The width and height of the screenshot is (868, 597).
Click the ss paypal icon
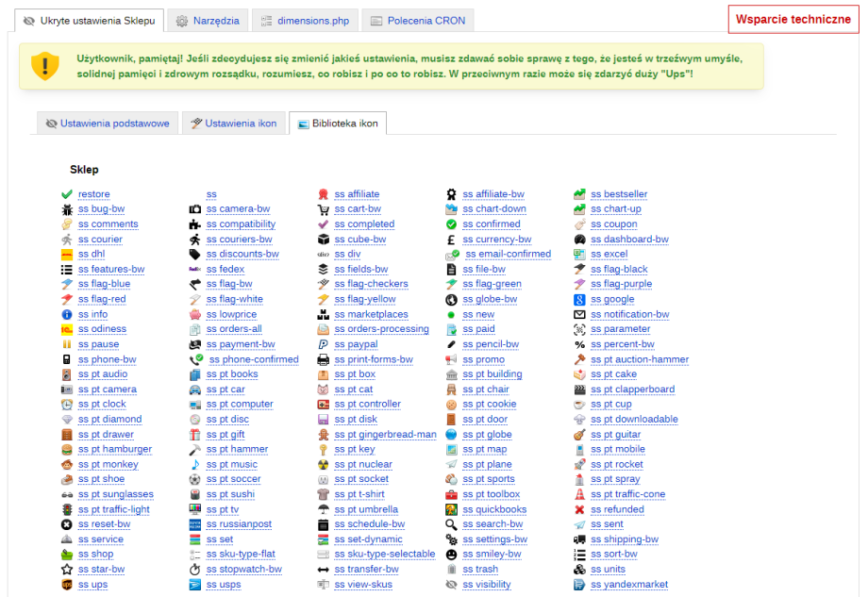324,344
